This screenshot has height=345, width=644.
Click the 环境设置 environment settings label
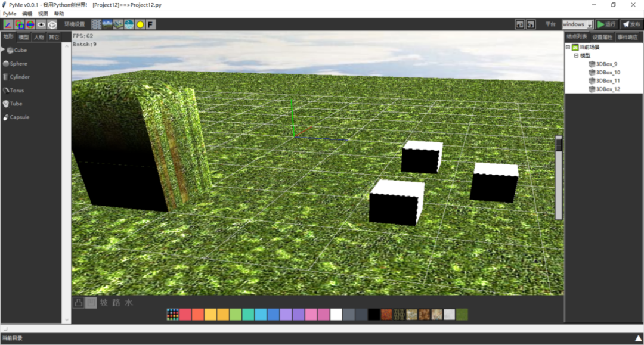75,24
